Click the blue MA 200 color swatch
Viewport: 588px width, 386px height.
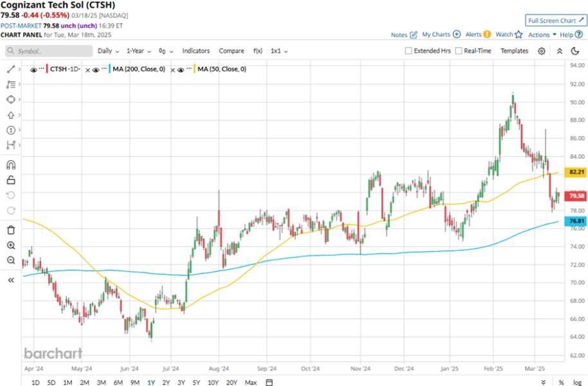coord(109,69)
